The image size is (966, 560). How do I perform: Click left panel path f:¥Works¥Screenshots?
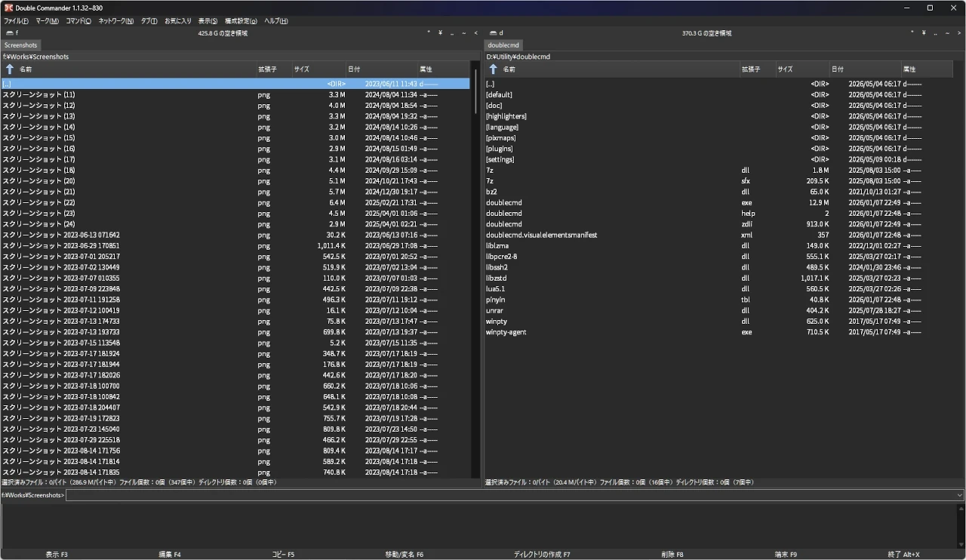click(35, 57)
